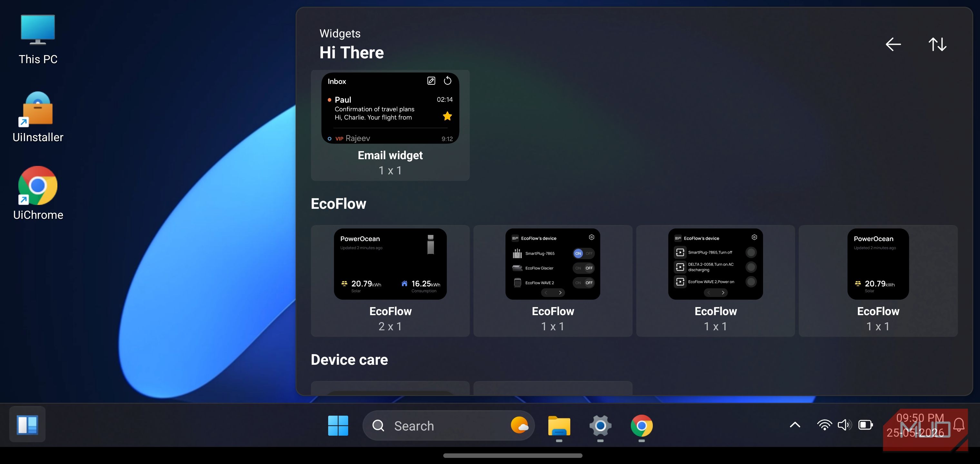Open the notification bell icon
The image size is (980, 464).
coord(959,425)
